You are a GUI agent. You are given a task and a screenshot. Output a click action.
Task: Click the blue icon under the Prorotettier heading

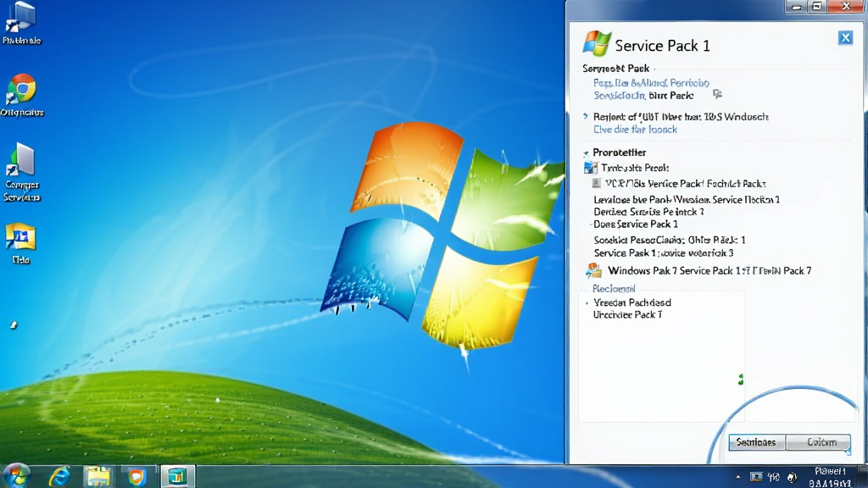[591, 167]
